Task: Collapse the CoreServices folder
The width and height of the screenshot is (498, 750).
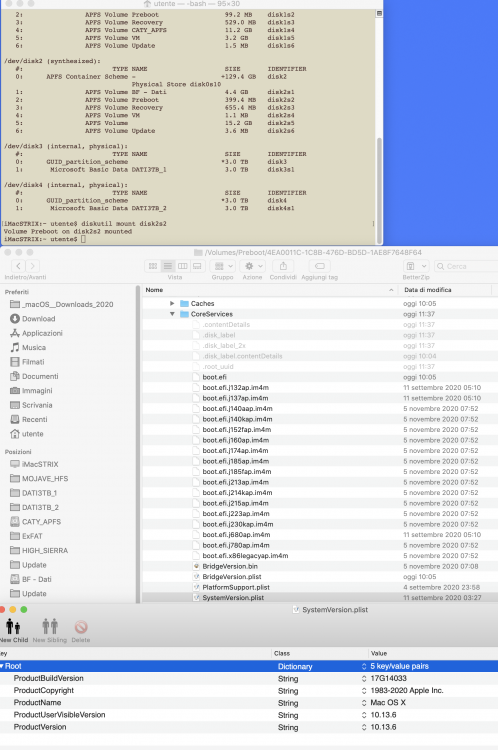Action: tap(172, 314)
